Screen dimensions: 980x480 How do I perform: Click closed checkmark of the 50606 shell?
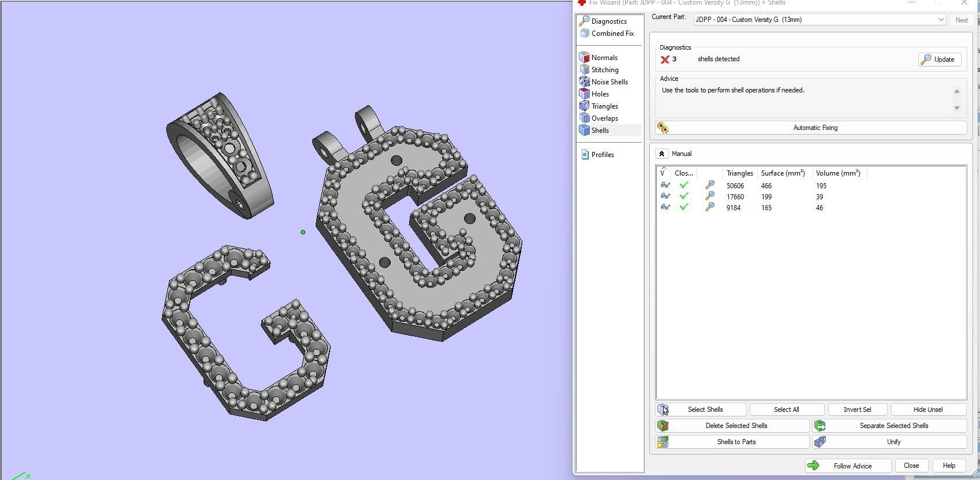684,185
